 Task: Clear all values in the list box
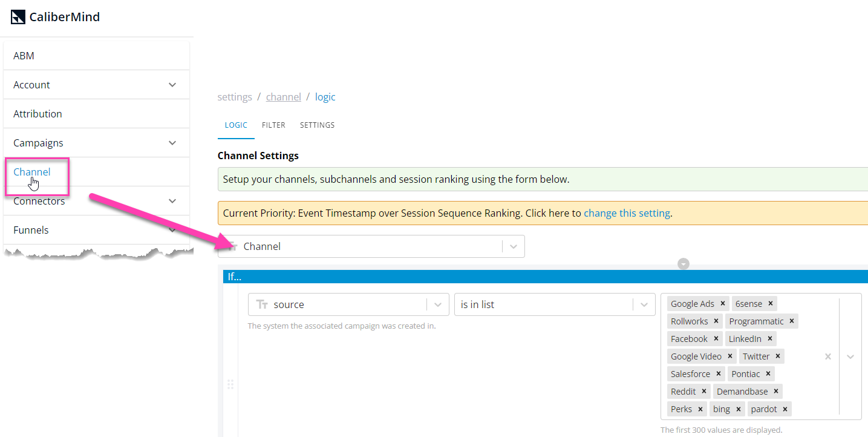[828, 356]
